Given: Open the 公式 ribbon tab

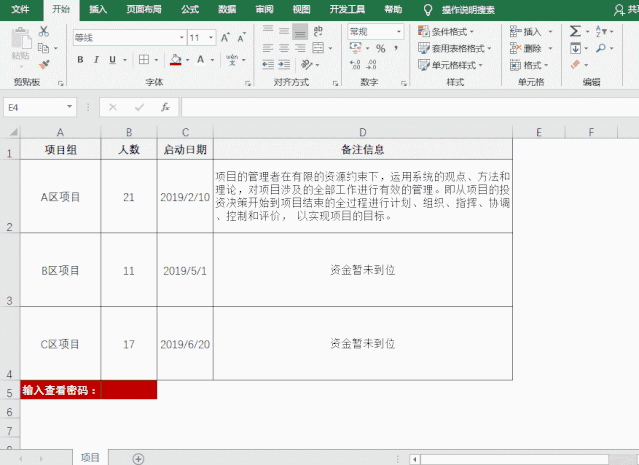Looking at the screenshot, I should coord(189,9).
